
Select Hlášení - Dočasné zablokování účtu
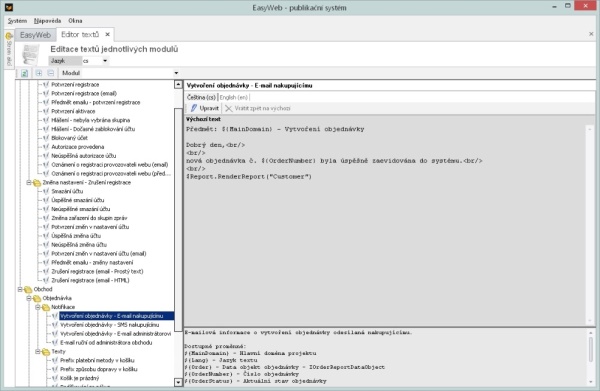[x=93, y=129]
